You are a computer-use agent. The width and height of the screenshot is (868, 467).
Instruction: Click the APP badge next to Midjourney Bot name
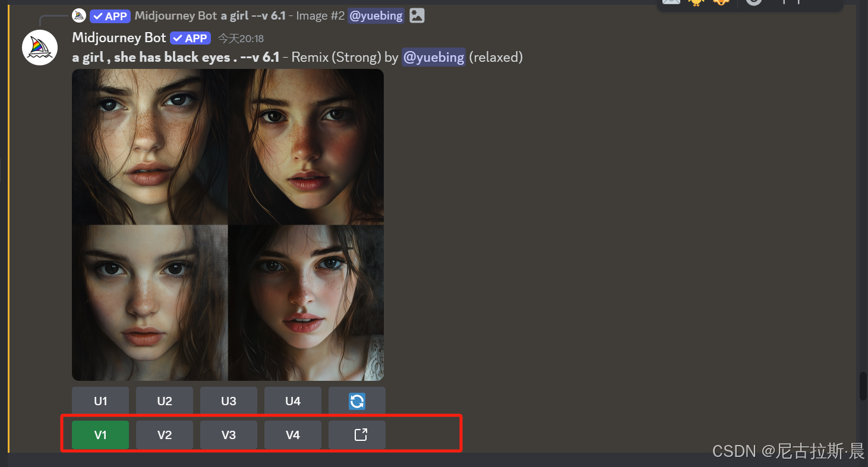190,38
